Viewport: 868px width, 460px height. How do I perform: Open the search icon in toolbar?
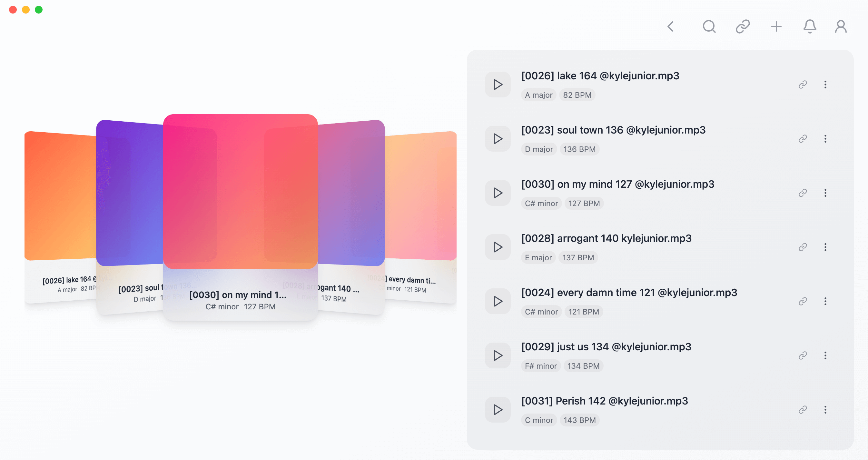tap(709, 26)
